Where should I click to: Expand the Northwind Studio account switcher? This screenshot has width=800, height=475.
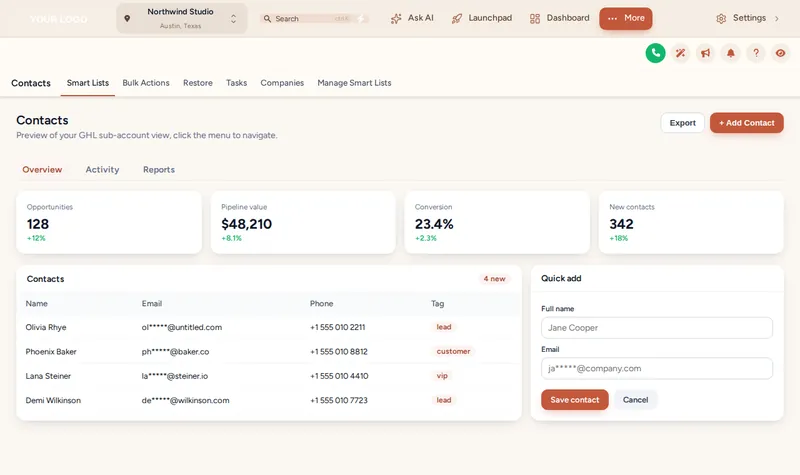tap(182, 18)
